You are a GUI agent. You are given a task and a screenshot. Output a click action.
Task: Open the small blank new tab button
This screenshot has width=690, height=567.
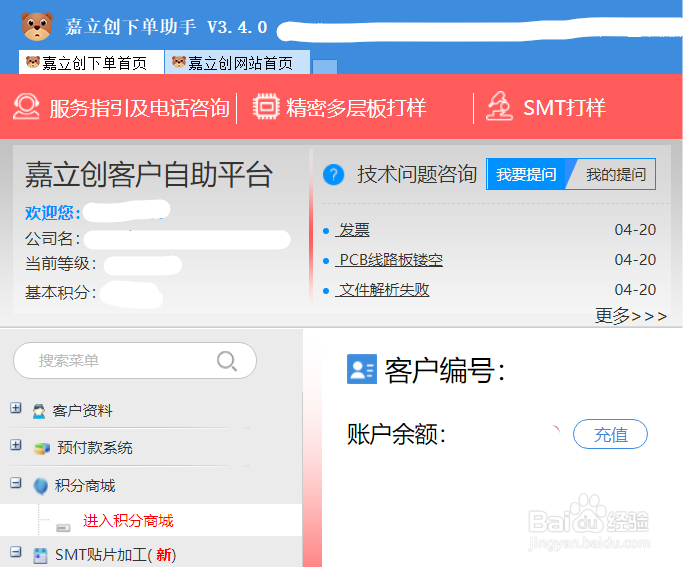coord(325,67)
